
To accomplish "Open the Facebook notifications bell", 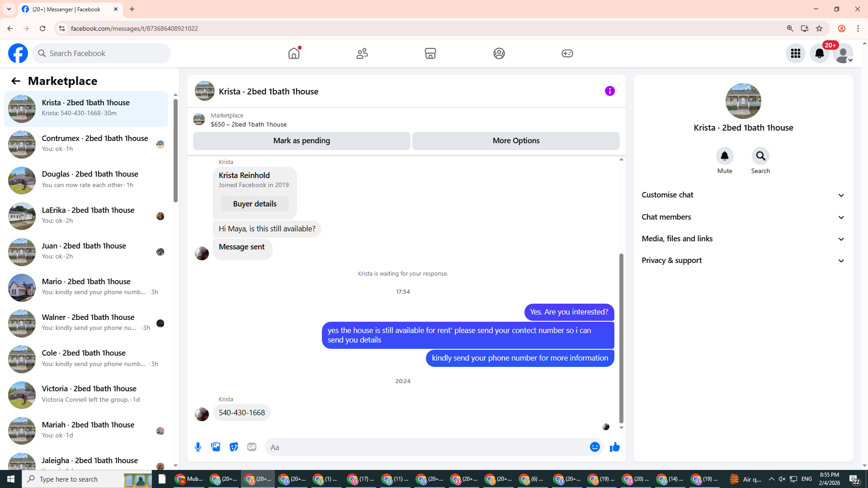I will [819, 53].
